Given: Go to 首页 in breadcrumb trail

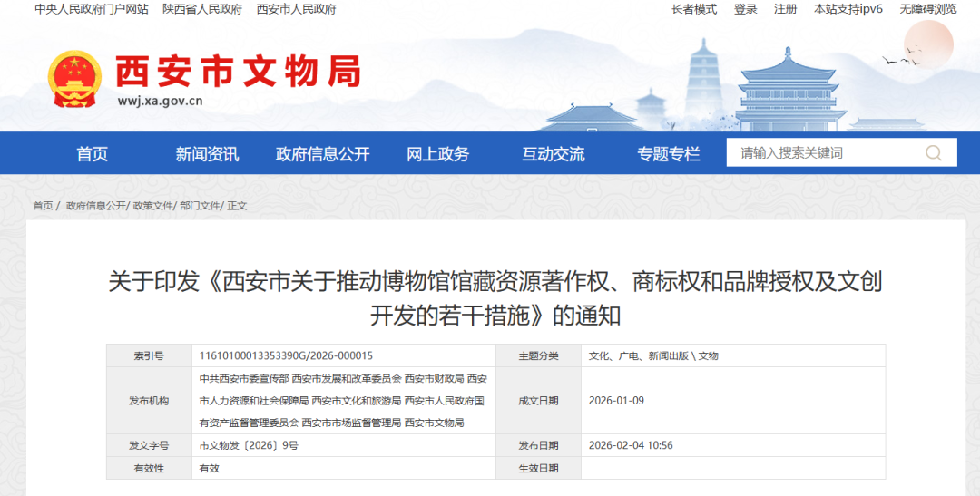Looking at the screenshot, I should tap(43, 206).
